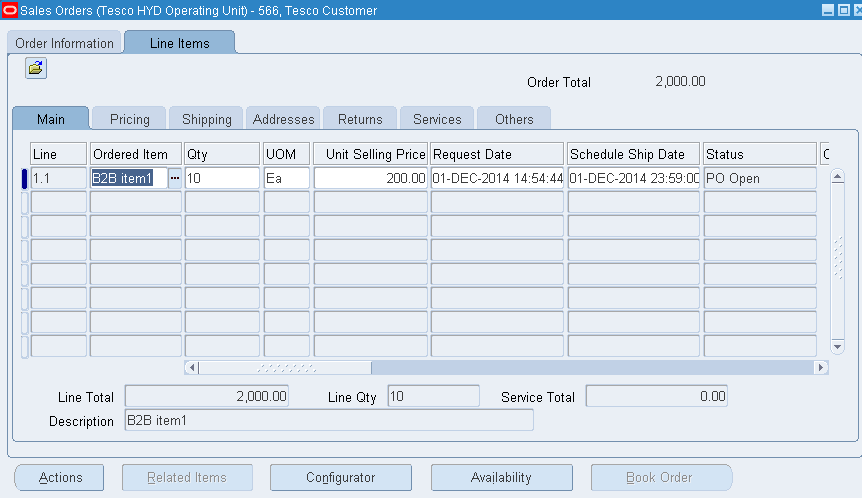The width and height of the screenshot is (862, 498).
Task: Click horizontal scrollbar right arrow
Action: coord(821,367)
